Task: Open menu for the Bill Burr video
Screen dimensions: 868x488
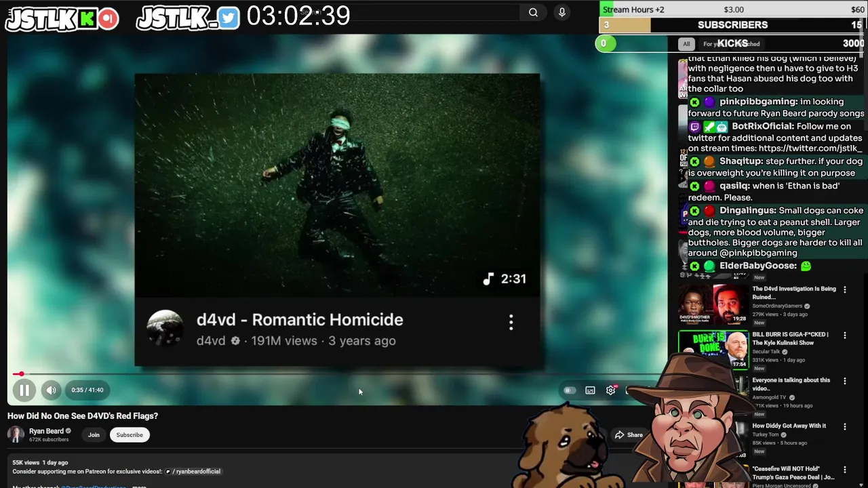Action: pos(844,335)
